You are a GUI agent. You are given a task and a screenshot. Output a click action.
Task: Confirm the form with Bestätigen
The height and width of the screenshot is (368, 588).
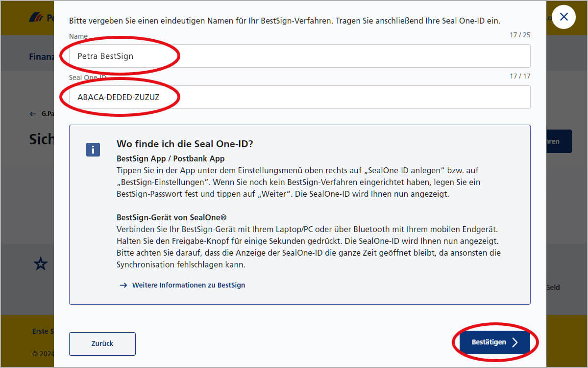493,342
